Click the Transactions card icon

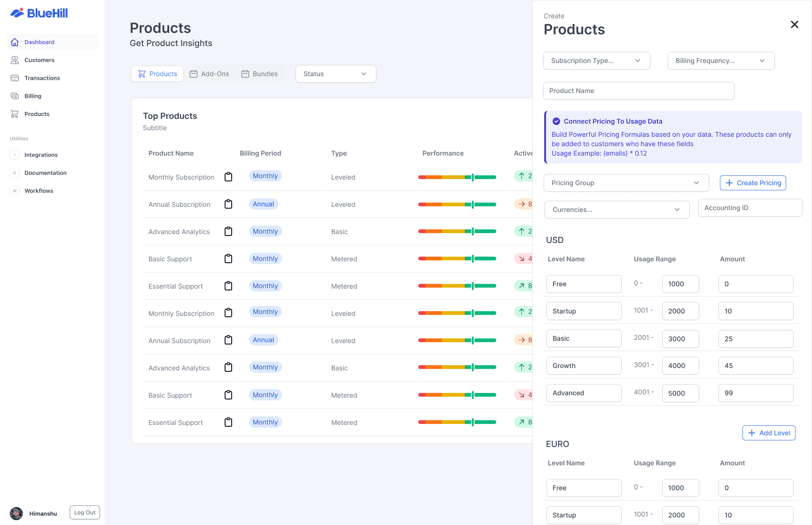coord(15,78)
